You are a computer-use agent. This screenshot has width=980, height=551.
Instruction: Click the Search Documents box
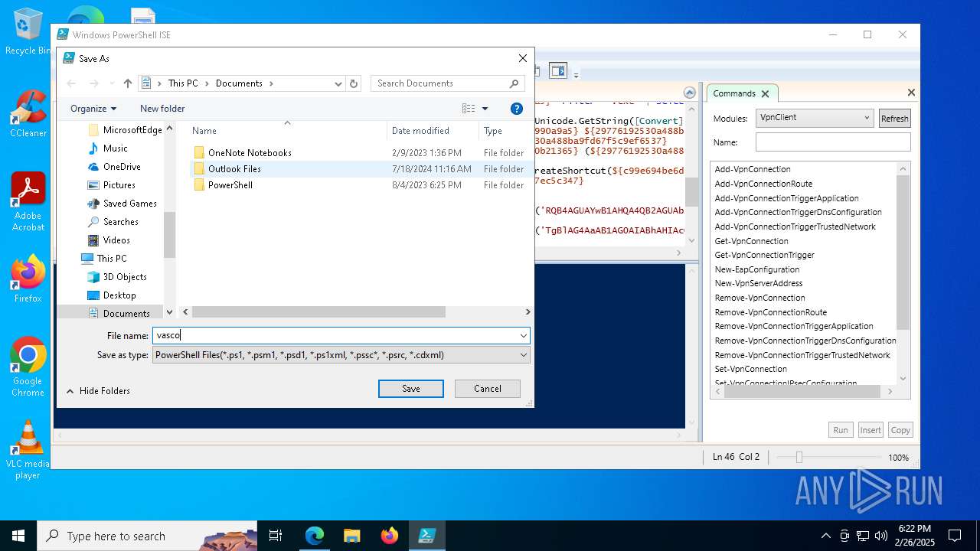[448, 83]
